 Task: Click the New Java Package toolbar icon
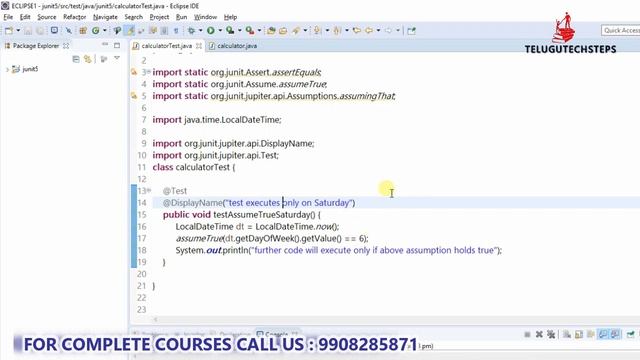point(83,30)
